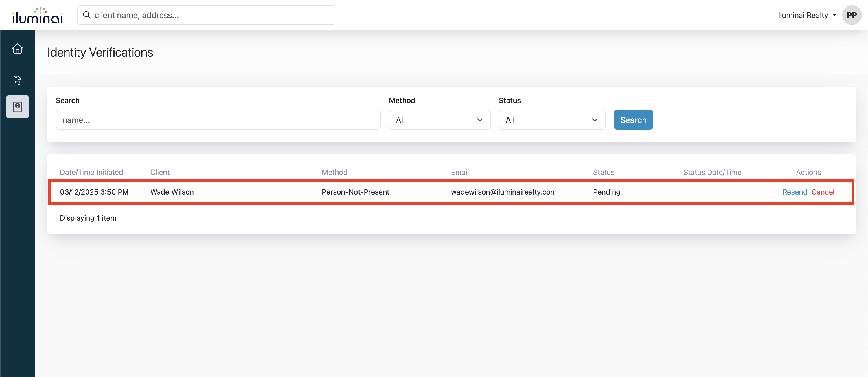Click the Date/Time Initiated column header
868x377 pixels.
click(91, 172)
